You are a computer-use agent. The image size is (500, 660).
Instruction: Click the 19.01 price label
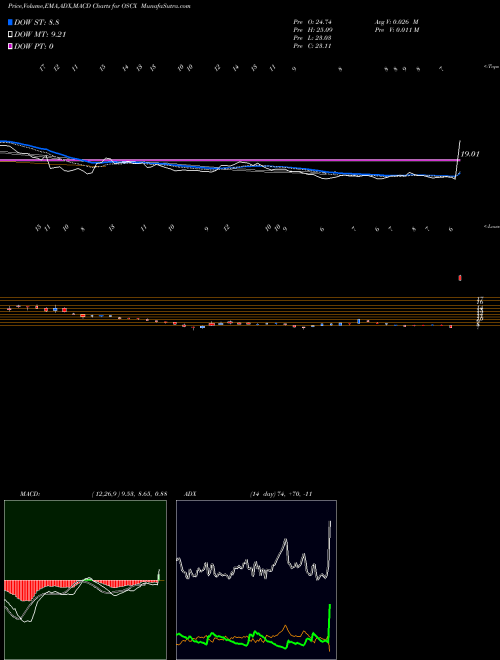[x=470, y=154]
